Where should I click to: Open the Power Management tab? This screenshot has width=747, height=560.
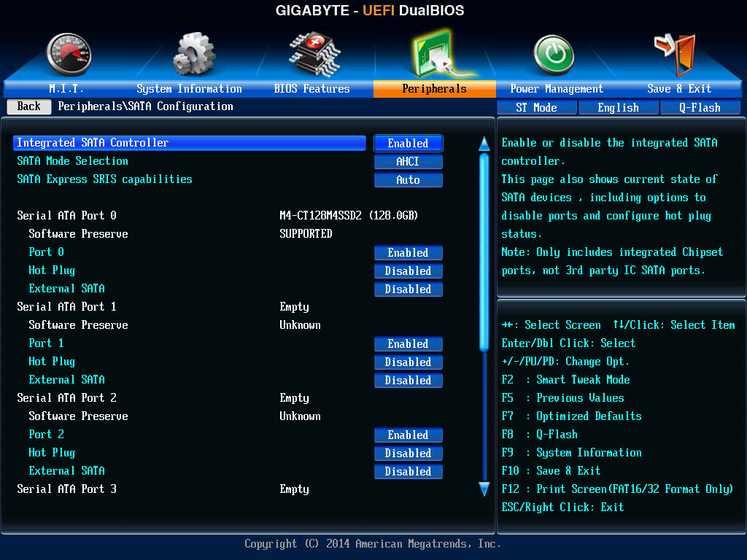[x=557, y=88]
